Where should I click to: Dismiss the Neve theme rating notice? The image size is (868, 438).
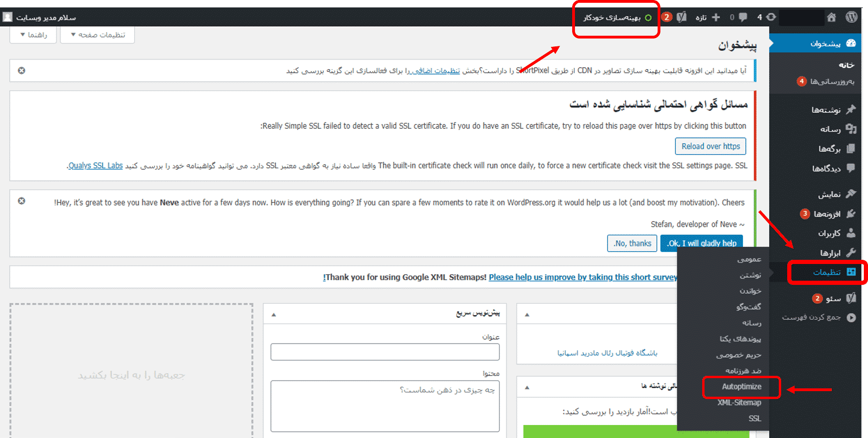pyautogui.click(x=21, y=201)
